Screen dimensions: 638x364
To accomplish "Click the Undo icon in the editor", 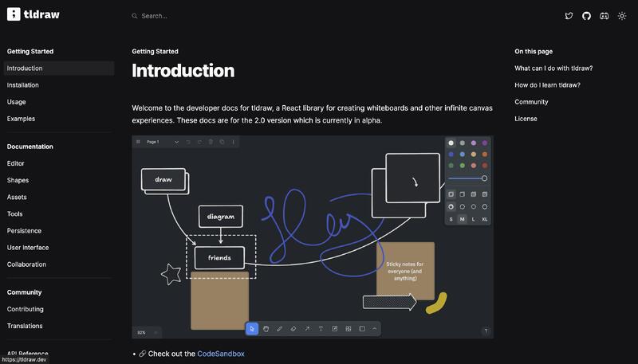I will pyautogui.click(x=188, y=142).
